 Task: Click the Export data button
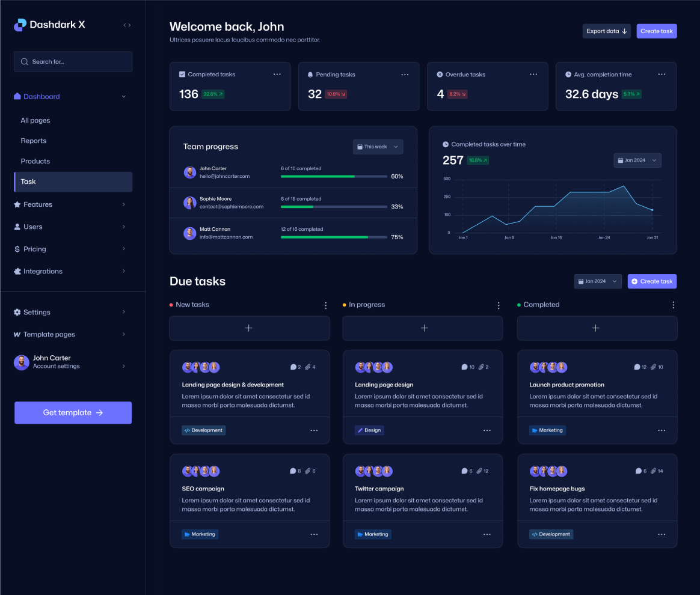click(606, 31)
